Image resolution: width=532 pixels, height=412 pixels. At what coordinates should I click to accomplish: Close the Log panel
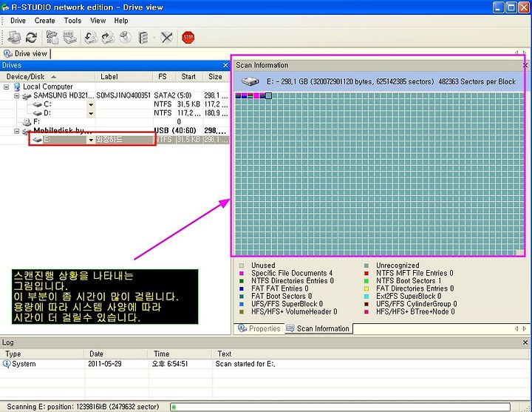coord(525,342)
